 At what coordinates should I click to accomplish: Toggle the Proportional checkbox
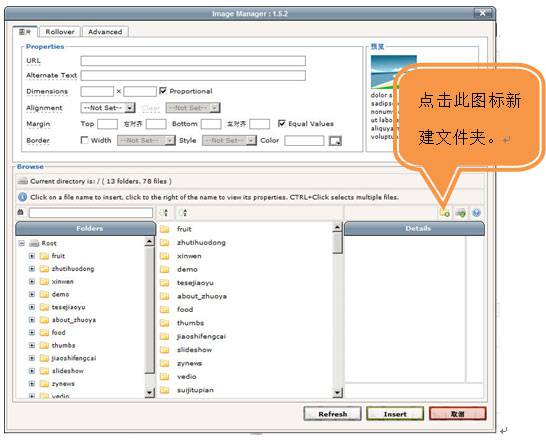coord(163,91)
